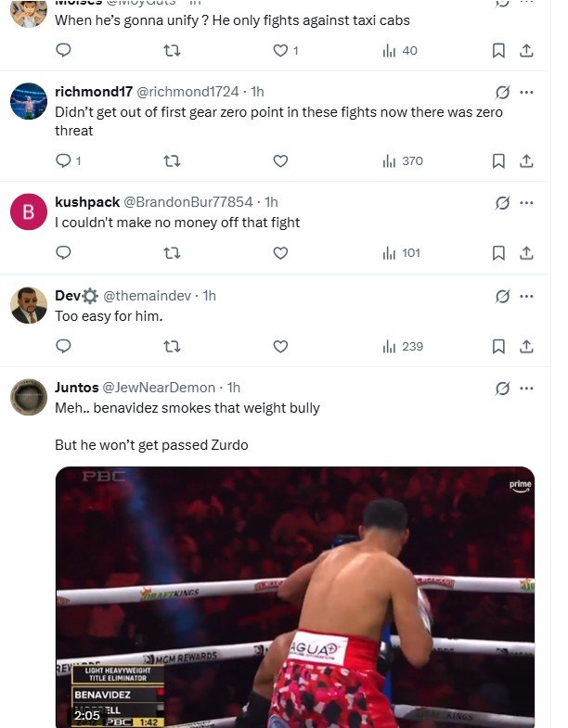Image resolution: width=568 pixels, height=728 pixels.
Task: View 101 views stats on kushpack's tweet
Action: click(x=403, y=253)
